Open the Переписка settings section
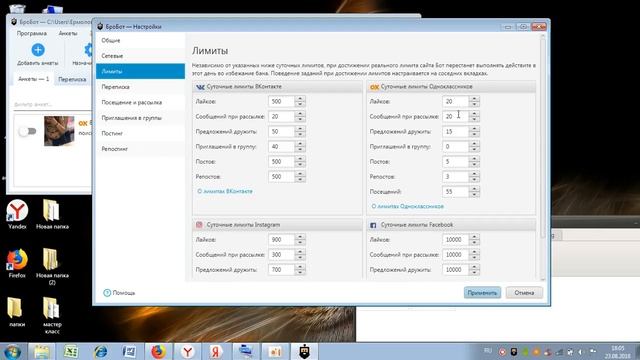 click(140, 87)
